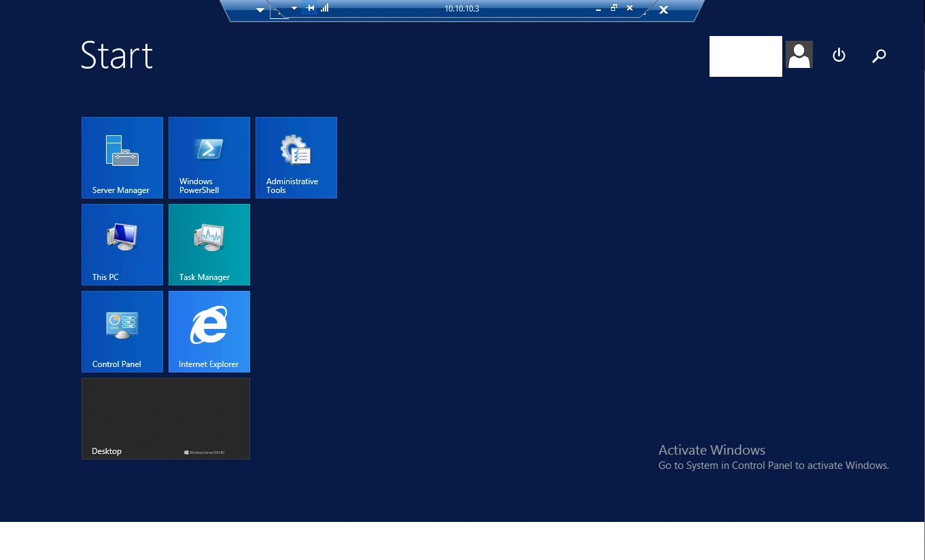Viewport: 925px width, 560px height.
Task: Launch Internet Explorer tile
Action: [209, 332]
